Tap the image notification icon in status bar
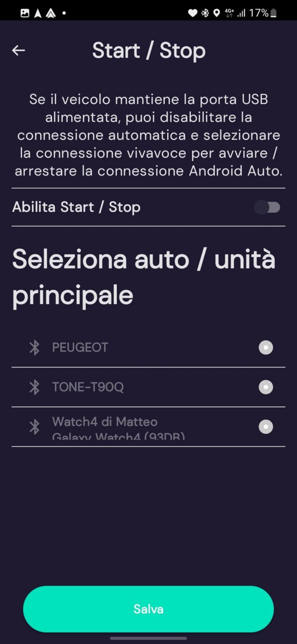 pyautogui.click(x=25, y=13)
